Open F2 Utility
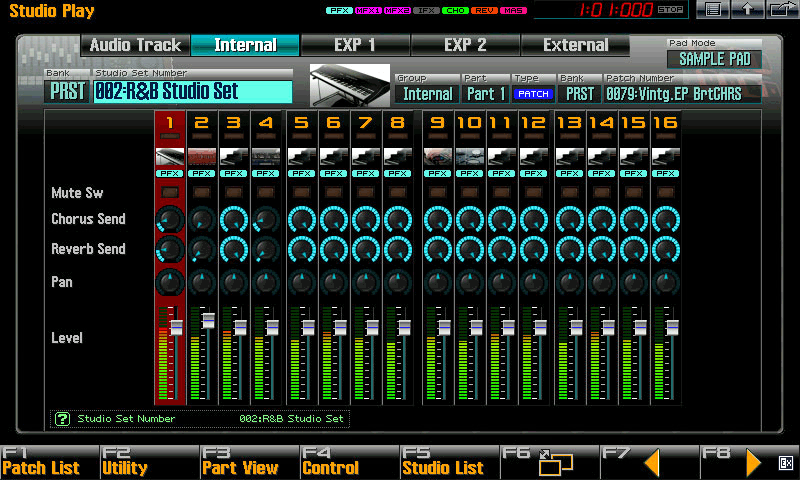 [x=149, y=462]
